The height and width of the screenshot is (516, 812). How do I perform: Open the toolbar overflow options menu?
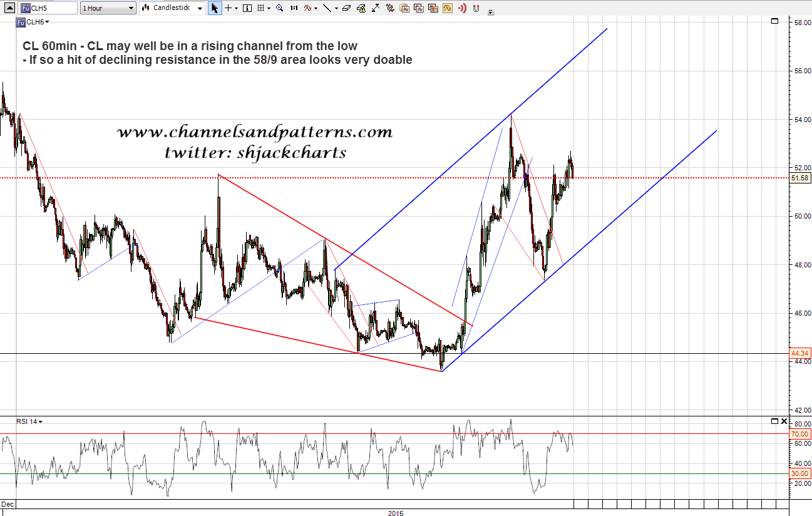[x=490, y=12]
